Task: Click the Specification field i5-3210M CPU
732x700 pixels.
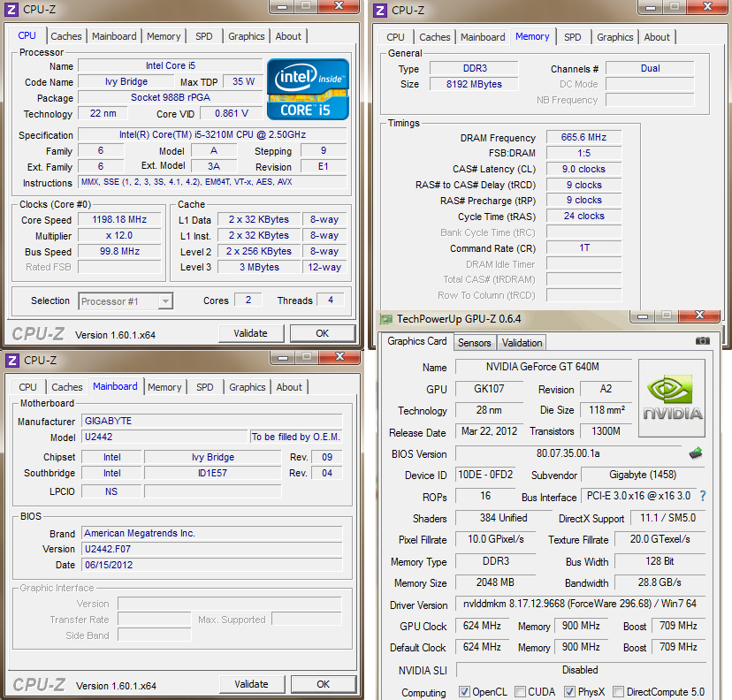Action: [212, 134]
